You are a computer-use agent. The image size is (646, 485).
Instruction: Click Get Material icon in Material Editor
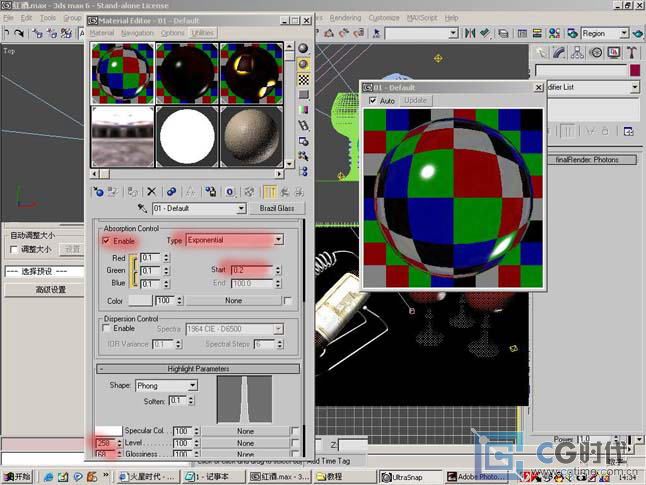point(98,191)
